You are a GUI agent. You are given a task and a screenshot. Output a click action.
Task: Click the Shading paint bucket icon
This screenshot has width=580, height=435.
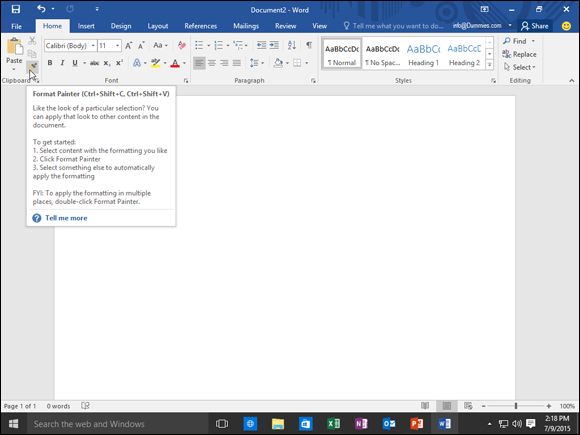pyautogui.click(x=278, y=63)
